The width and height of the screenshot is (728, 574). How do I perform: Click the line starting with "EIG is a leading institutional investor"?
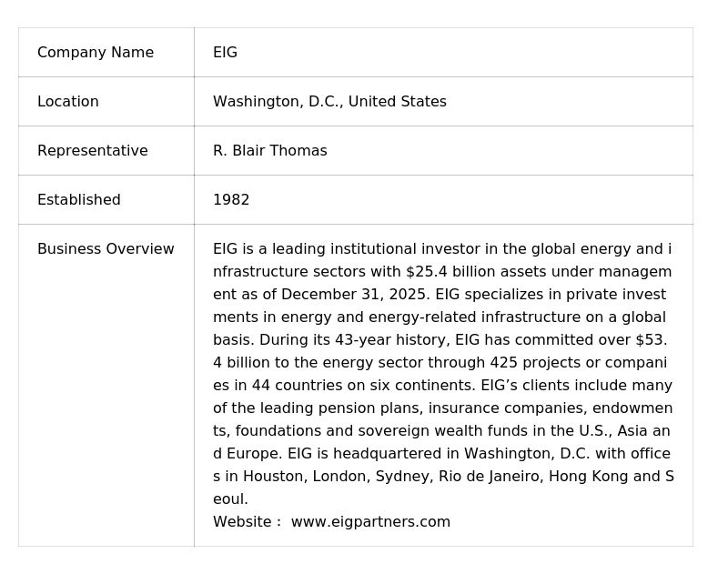pos(442,249)
